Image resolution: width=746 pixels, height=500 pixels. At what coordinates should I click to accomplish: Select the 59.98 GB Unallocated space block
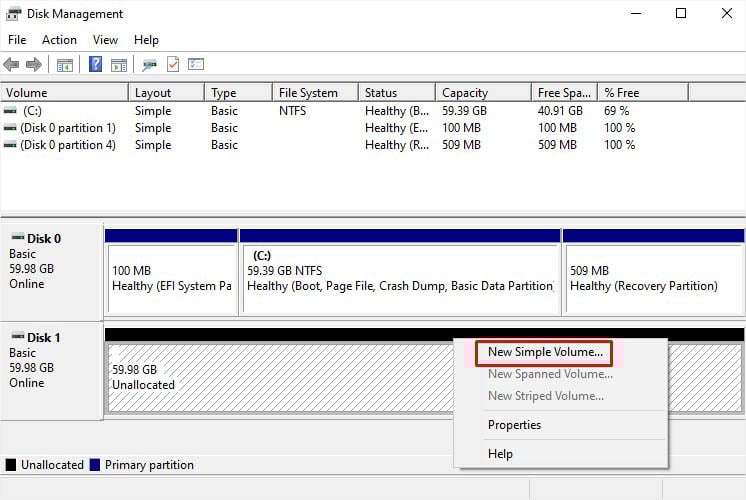click(281, 377)
